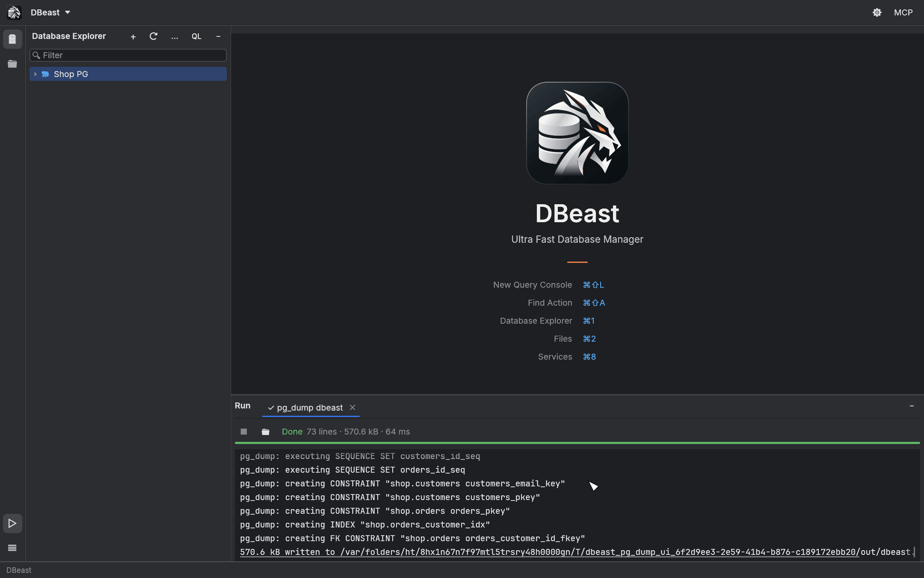
Task: Click the DBeast dragon logo in the title bar
Action: [x=14, y=12]
